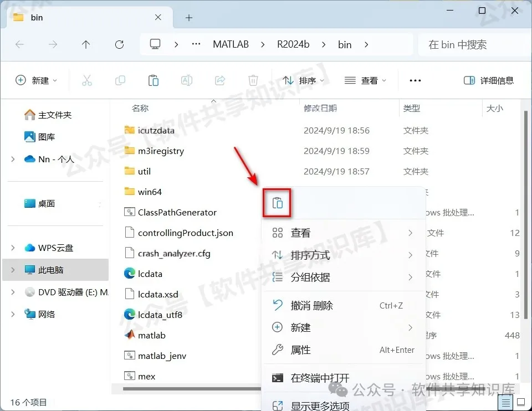Expand the chevron after bin in address bar
This screenshot has width=532, height=411.
pyautogui.click(x=366, y=44)
